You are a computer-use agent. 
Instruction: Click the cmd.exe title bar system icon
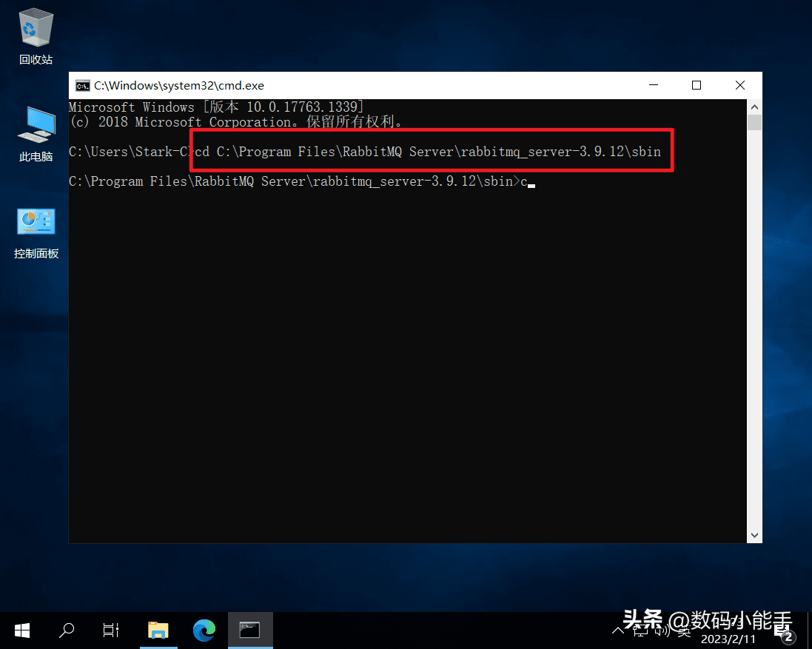click(x=83, y=86)
